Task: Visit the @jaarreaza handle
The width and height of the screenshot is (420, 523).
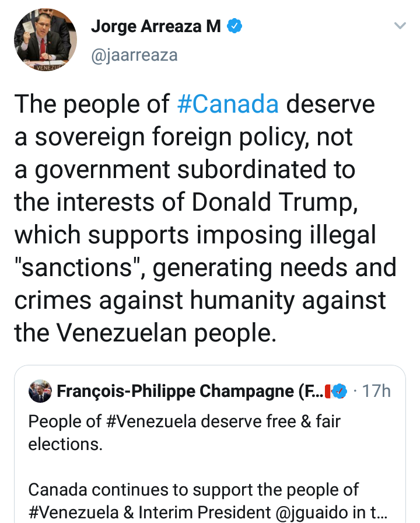Action: 134,55
